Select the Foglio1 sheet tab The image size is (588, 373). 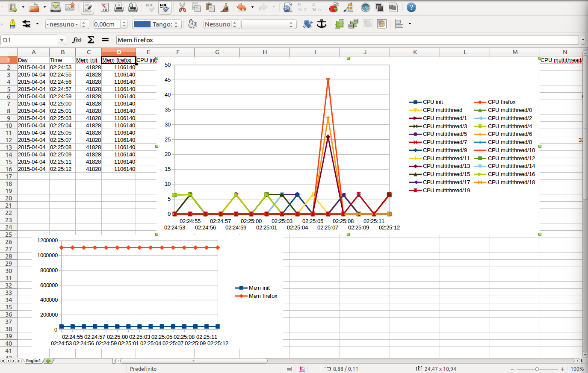(x=33, y=361)
